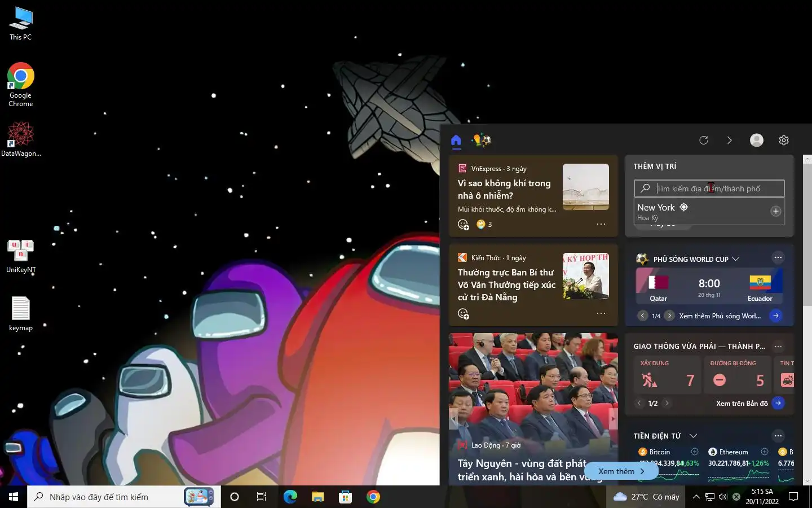Open air pollution article thumbnail image
Screen dimensions: 812x508
coord(586,187)
